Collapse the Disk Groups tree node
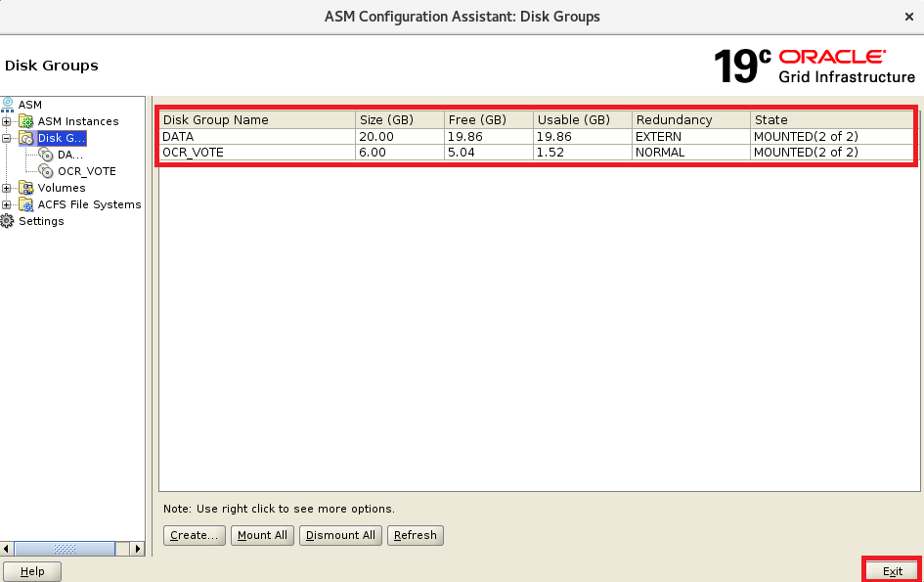The width and height of the screenshot is (924, 582). tap(7, 138)
